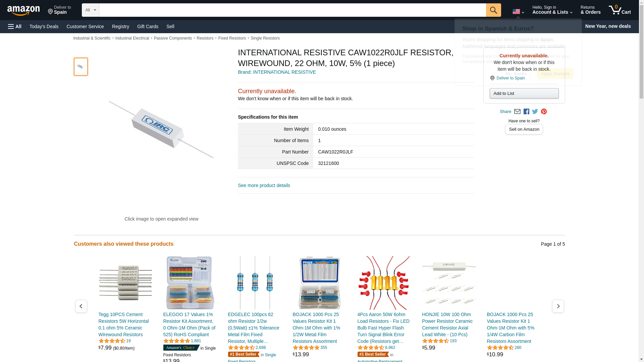Go to next carousel page arrow
This screenshot has height=362, width=644.
click(558, 306)
